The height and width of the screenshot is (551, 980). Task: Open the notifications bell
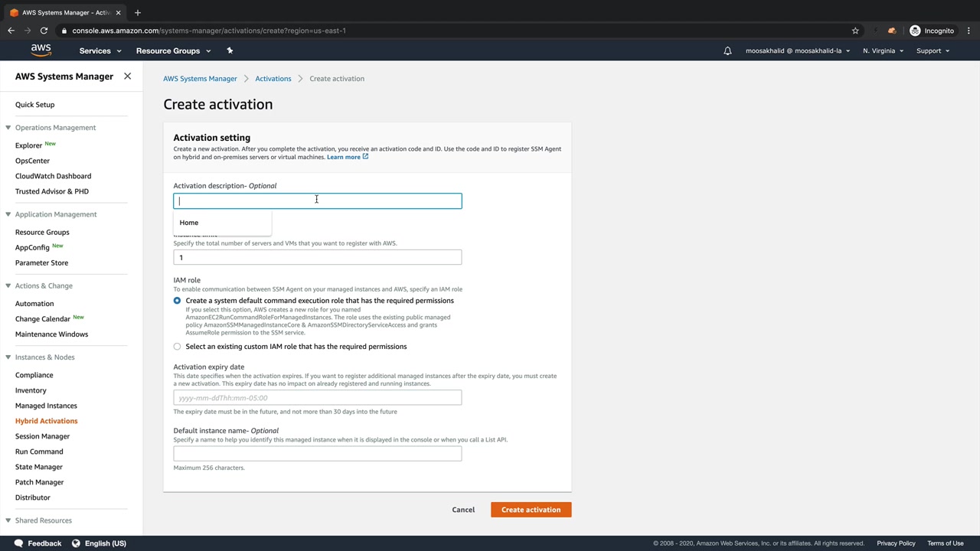(727, 51)
